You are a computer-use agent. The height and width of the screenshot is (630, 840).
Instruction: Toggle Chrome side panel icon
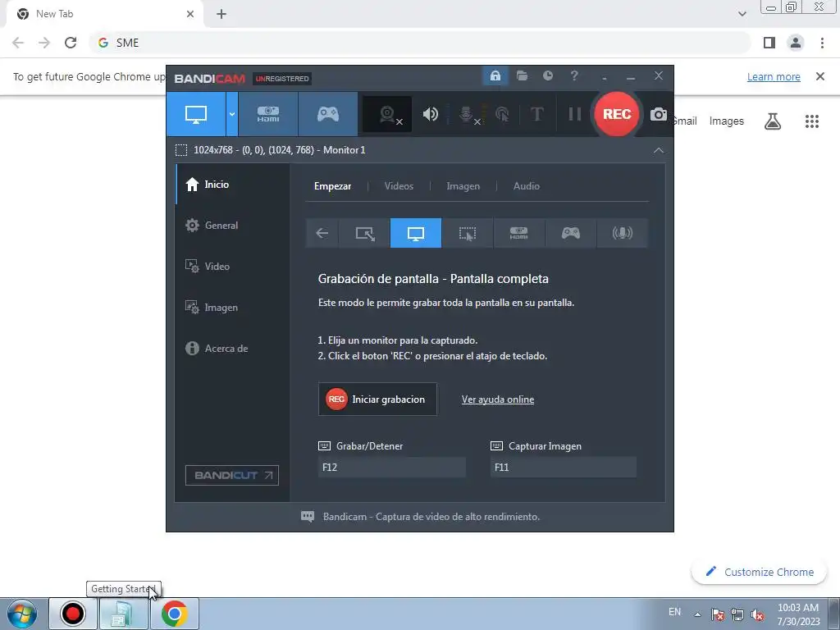(x=769, y=43)
